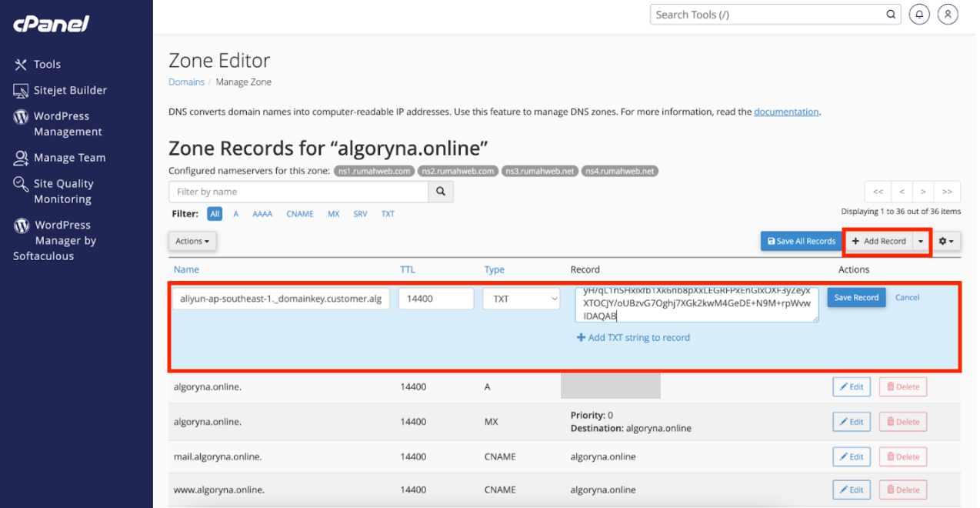Screen dimensions: 980x508
Task: Filter records by CNAME type
Action: (299, 214)
